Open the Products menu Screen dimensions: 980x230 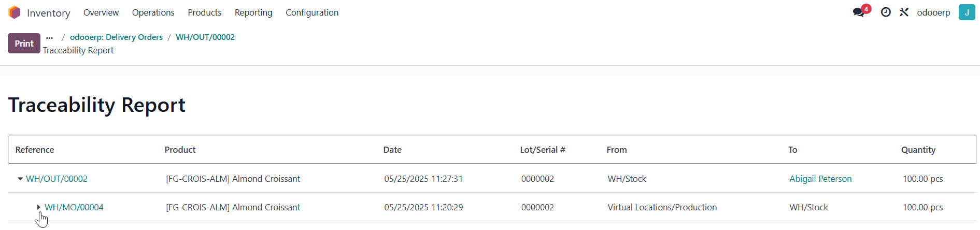click(x=205, y=12)
